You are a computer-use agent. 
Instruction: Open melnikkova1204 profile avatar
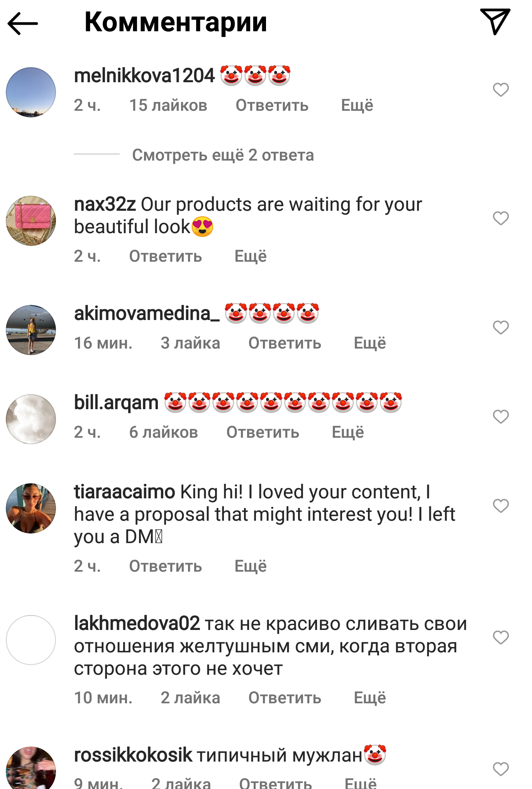31,92
